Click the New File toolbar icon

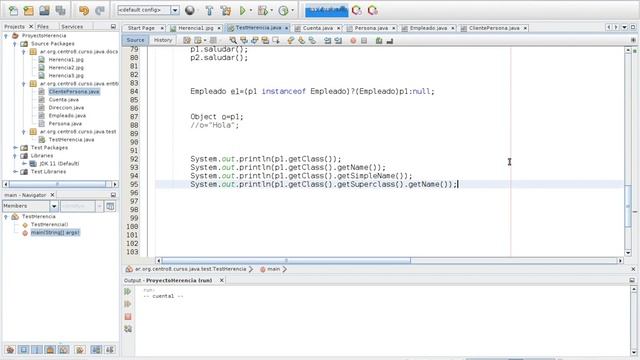pyautogui.click(x=13, y=11)
